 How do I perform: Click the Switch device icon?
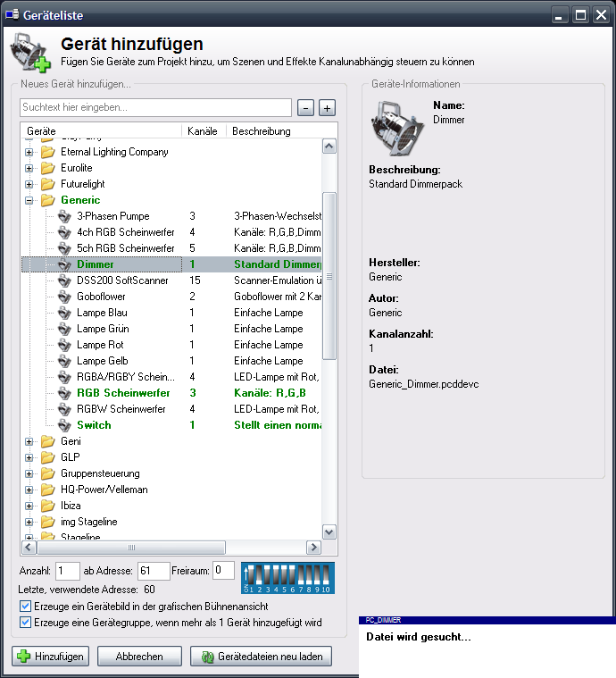pos(63,425)
